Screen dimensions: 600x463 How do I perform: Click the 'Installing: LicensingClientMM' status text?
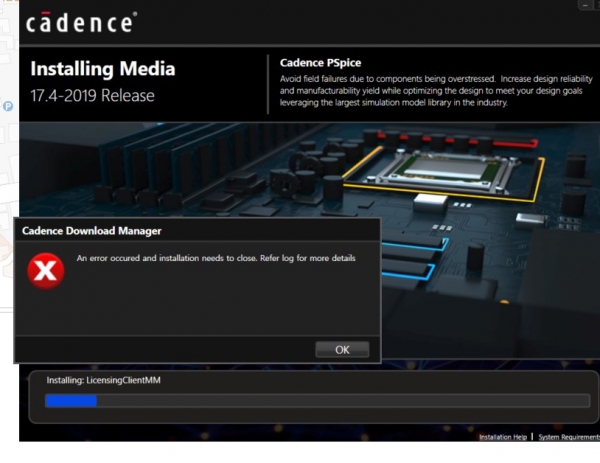pyautogui.click(x=103, y=380)
